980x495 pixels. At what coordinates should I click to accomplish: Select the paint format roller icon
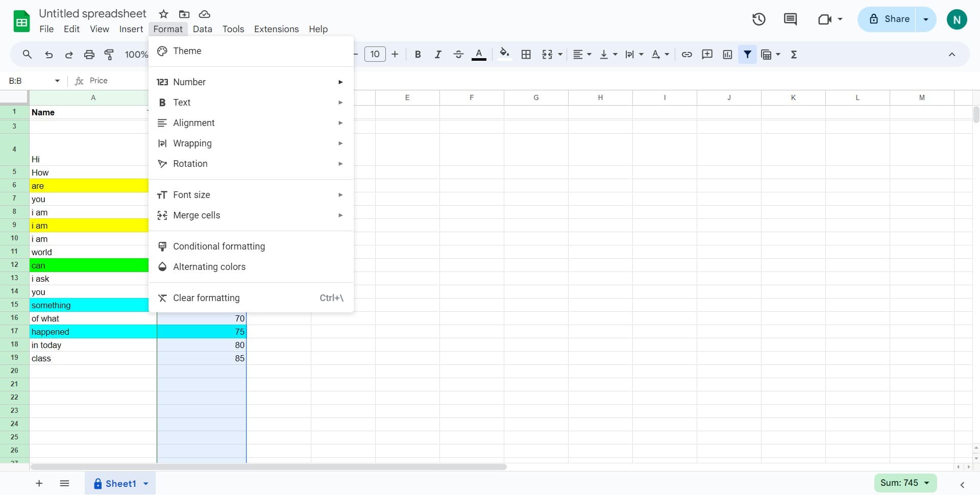(109, 55)
